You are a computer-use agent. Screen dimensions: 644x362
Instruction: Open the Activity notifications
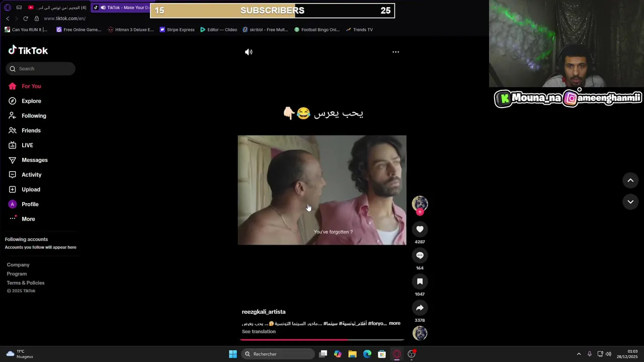(25, 174)
